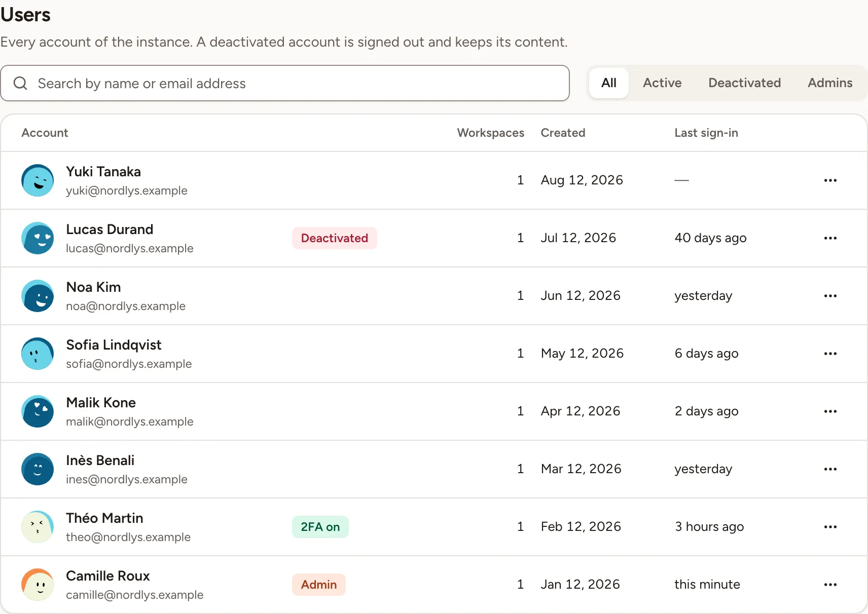
Task: Select the All filter tab
Action: tap(608, 83)
